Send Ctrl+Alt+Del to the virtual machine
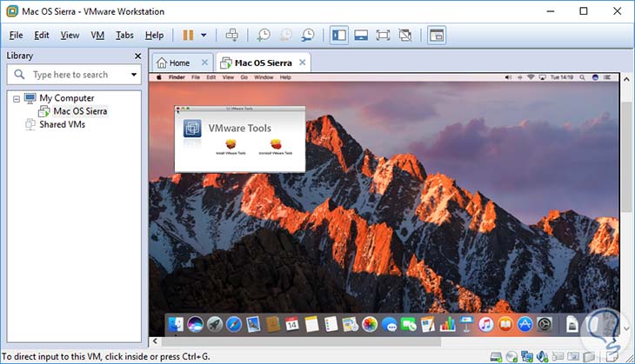Screen dimensions: 635x364 [x=232, y=36]
